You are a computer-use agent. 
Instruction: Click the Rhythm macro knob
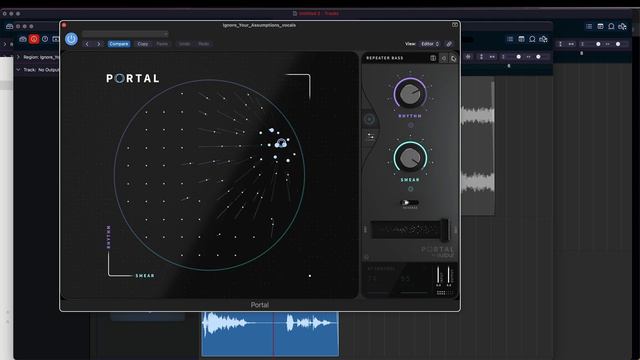[410, 94]
